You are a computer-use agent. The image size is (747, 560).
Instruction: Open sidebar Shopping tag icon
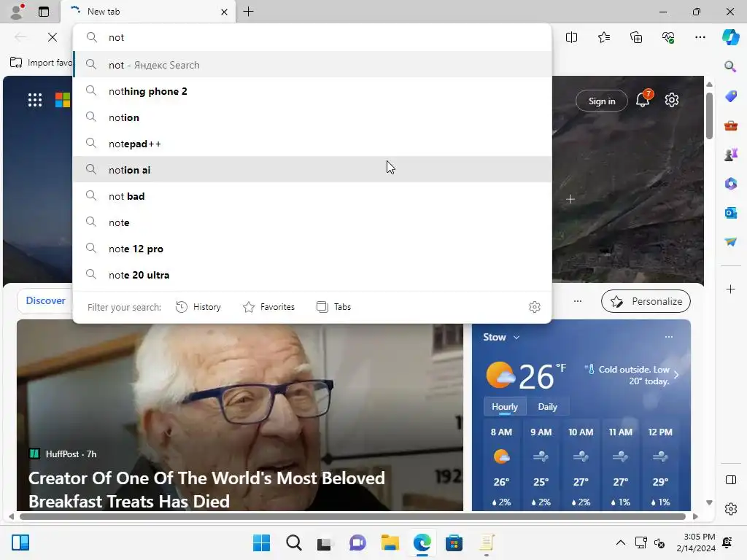point(730,96)
